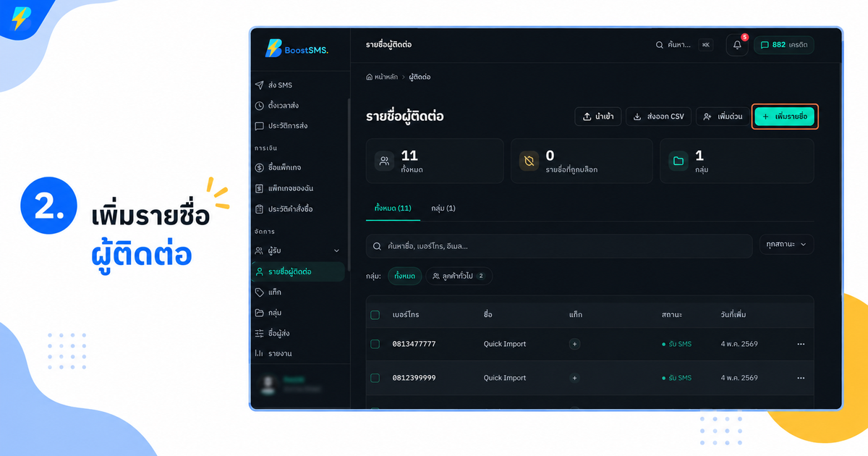The height and width of the screenshot is (456, 868).
Task: Click the เพิ่มด่วน quick add button
Action: pos(723,117)
